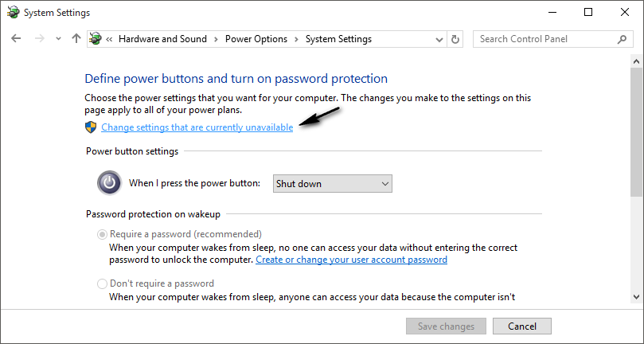Navigate to Hardware and Sound breadcrumb
The width and height of the screenshot is (644, 344).
[162, 38]
